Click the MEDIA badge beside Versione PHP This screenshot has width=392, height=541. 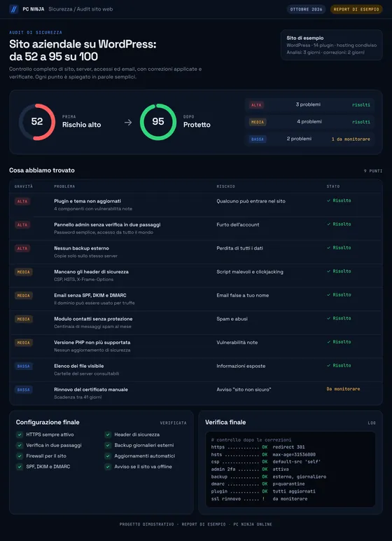(23, 343)
